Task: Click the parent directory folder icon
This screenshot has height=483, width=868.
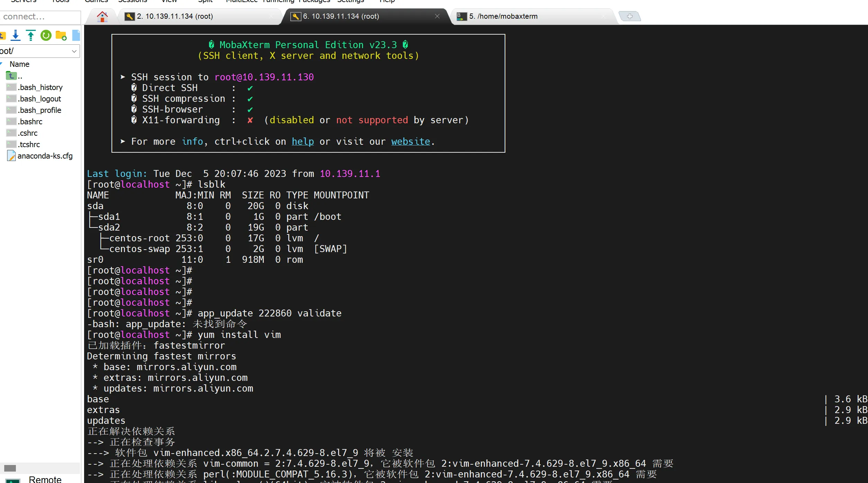Action: [11, 76]
